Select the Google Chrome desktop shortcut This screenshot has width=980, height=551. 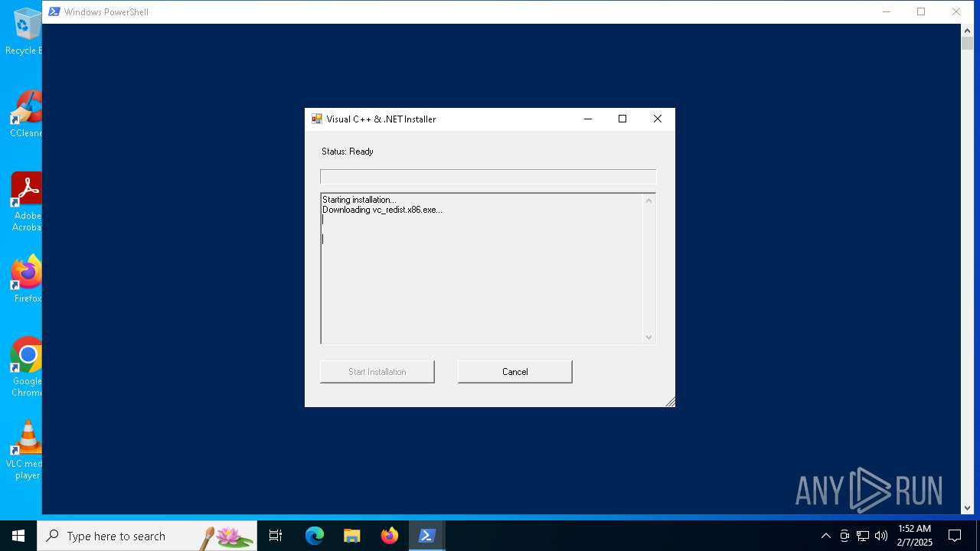point(27,367)
